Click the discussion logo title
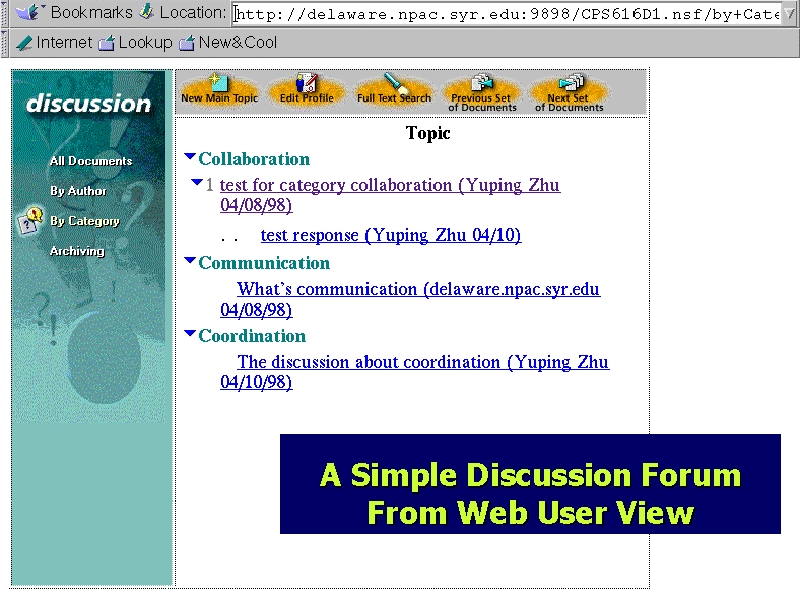Screen dimensions: 800x600 tap(88, 104)
